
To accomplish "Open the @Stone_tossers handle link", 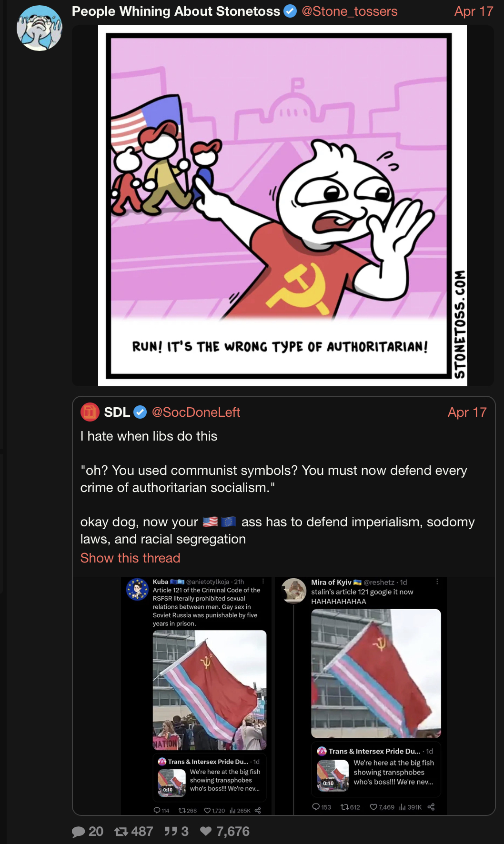I will (350, 11).
